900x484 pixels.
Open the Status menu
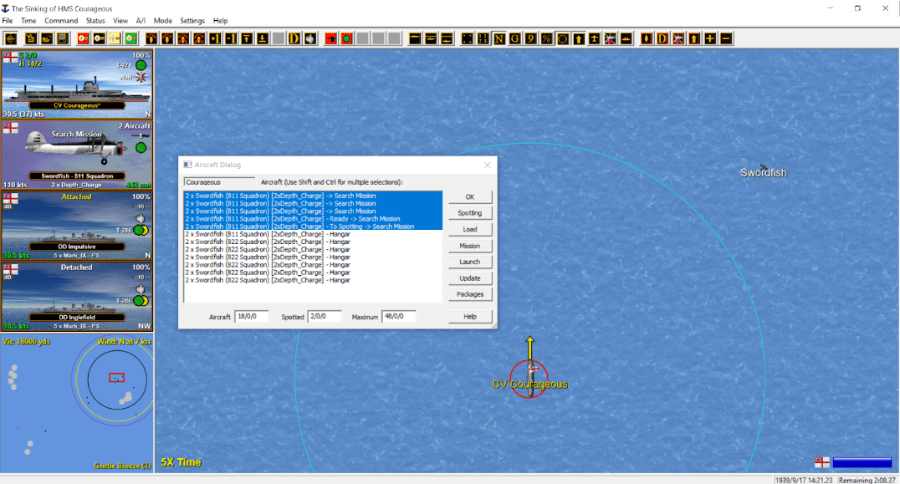(95, 21)
